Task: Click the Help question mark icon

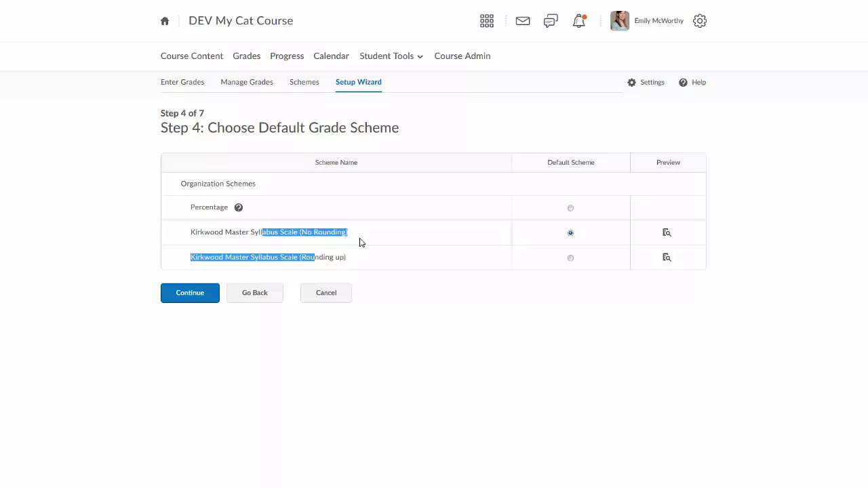Action: (x=683, y=83)
